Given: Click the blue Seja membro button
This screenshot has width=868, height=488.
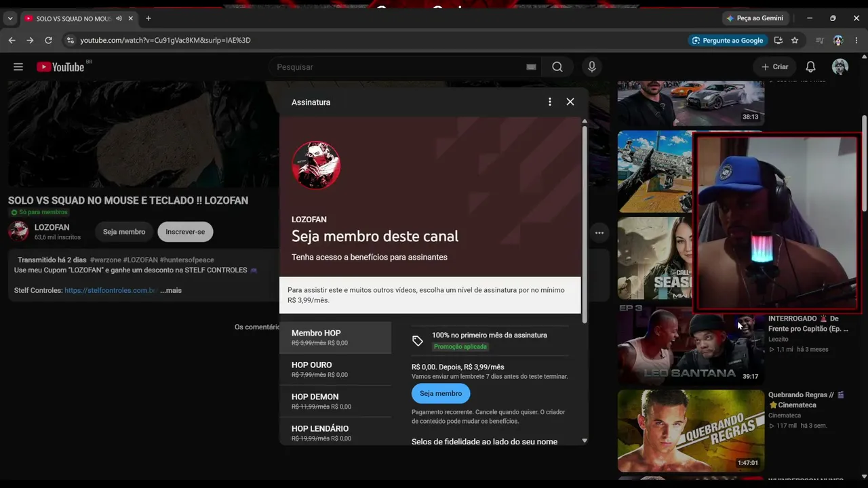Looking at the screenshot, I should point(441,393).
